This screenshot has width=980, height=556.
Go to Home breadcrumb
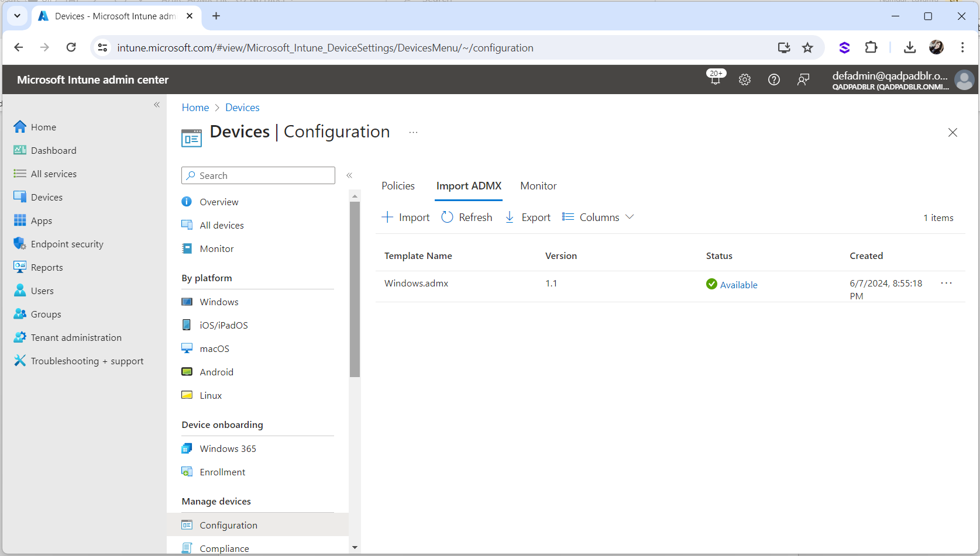195,108
